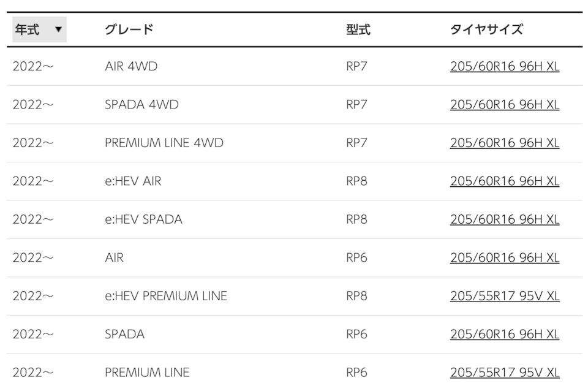Open tire size link for SPADA RP6 row
Viewport: 588px width, 391px height.
tap(504, 335)
